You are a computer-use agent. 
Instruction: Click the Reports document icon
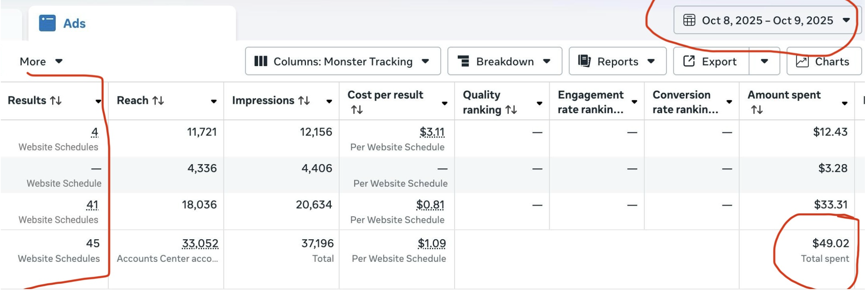pyautogui.click(x=584, y=61)
